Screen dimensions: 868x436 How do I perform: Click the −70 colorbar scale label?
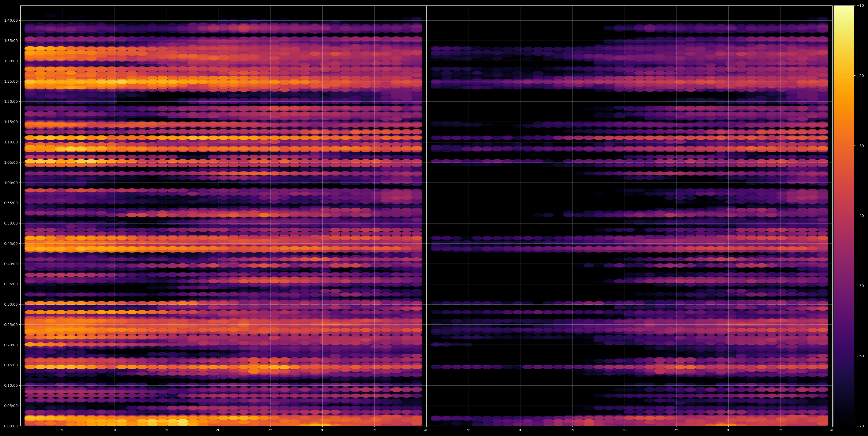(860, 426)
